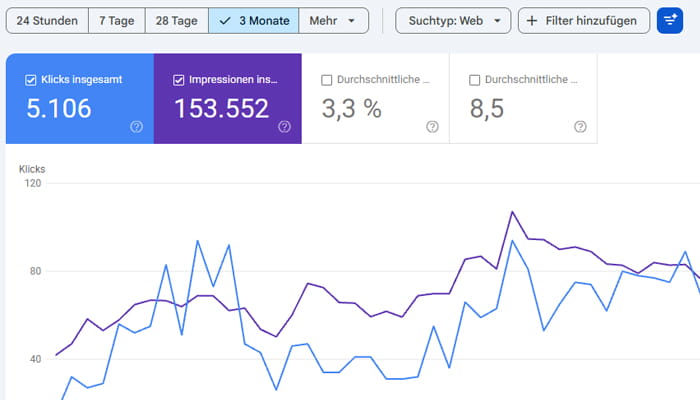Select the 7 Tage date range
The width and height of the screenshot is (700, 400).
117,21
